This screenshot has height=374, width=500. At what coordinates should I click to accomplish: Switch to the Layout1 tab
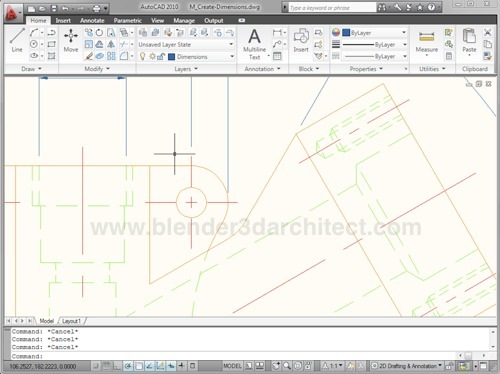[71, 321]
